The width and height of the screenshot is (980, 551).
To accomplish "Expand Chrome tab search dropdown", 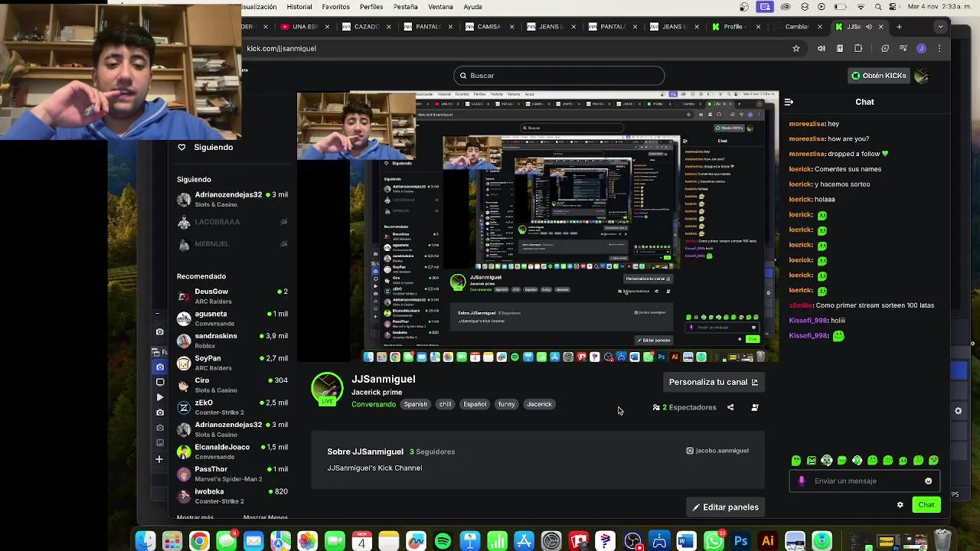I will click(940, 27).
